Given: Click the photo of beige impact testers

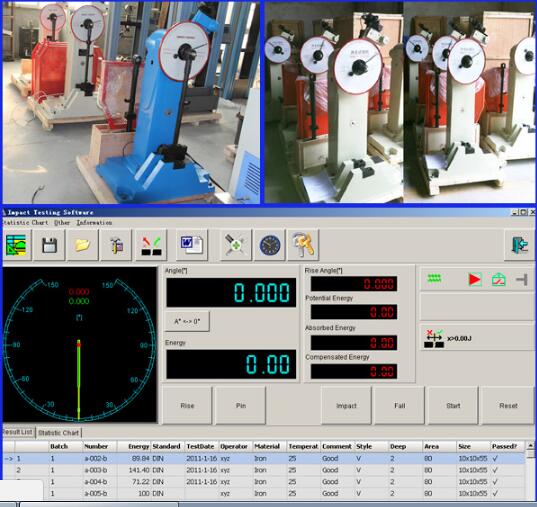Looking at the screenshot, I should coord(400,103).
